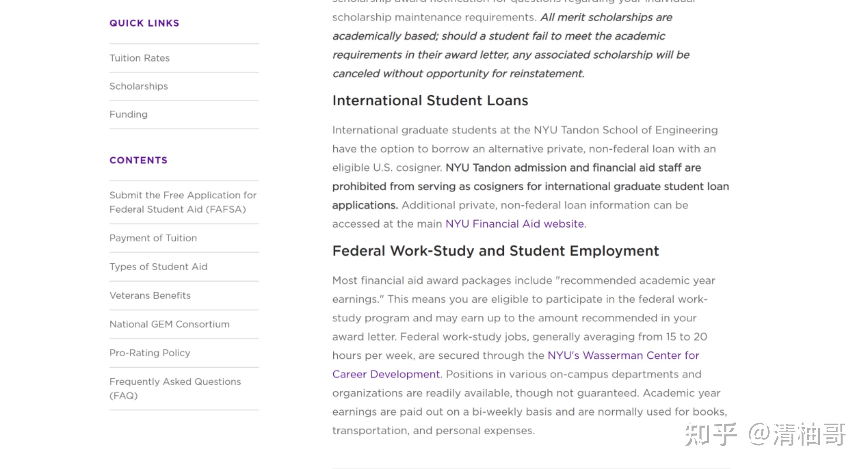Click the CONTENTS sidebar heading
The image size is (868, 469).
point(138,160)
